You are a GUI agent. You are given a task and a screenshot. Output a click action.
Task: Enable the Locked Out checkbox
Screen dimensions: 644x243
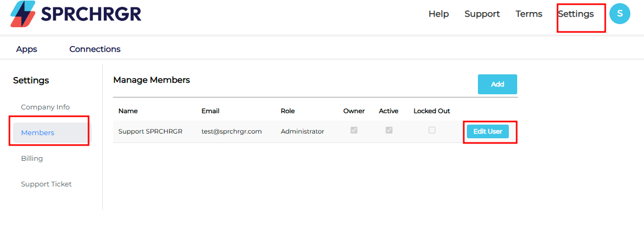pyautogui.click(x=432, y=130)
